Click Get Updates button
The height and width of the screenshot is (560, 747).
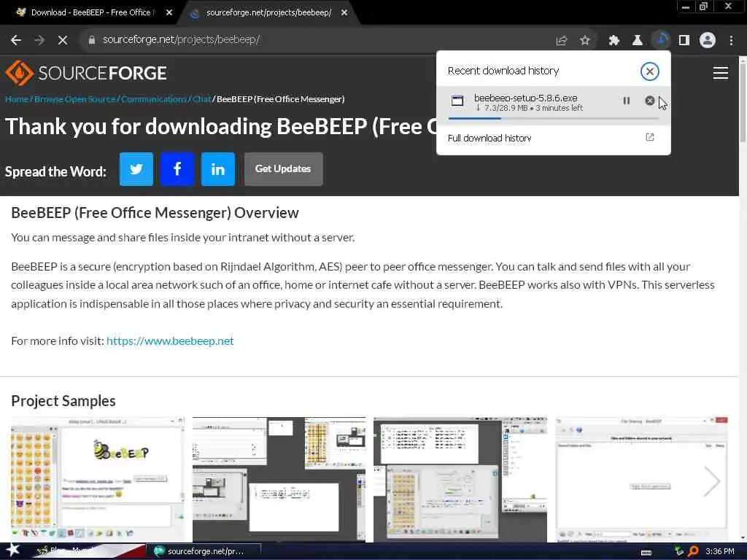[x=284, y=169]
